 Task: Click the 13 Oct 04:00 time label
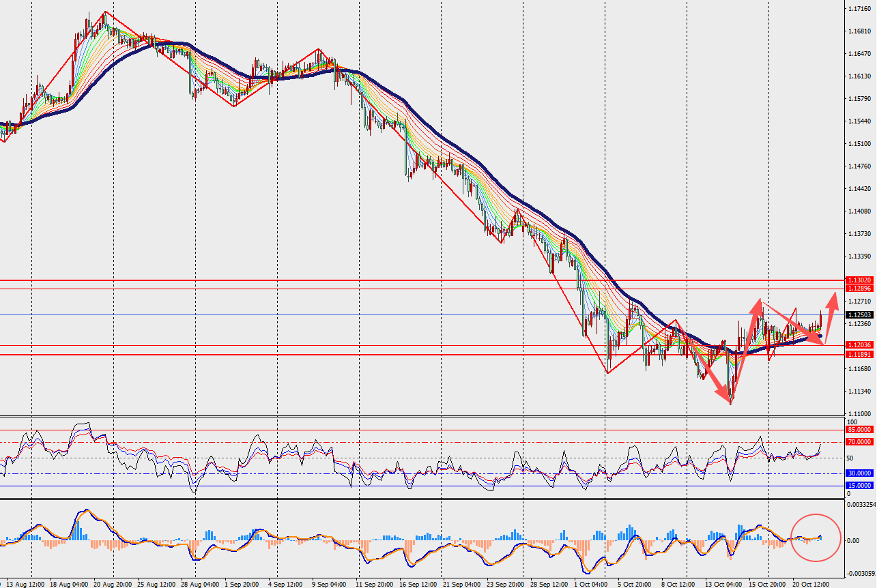tap(723, 585)
